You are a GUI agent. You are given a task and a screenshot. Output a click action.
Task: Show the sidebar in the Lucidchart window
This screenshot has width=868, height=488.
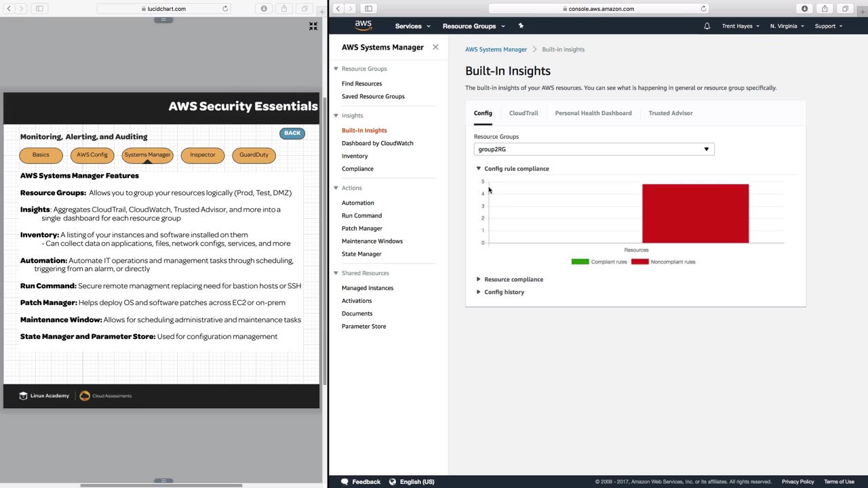tap(39, 9)
